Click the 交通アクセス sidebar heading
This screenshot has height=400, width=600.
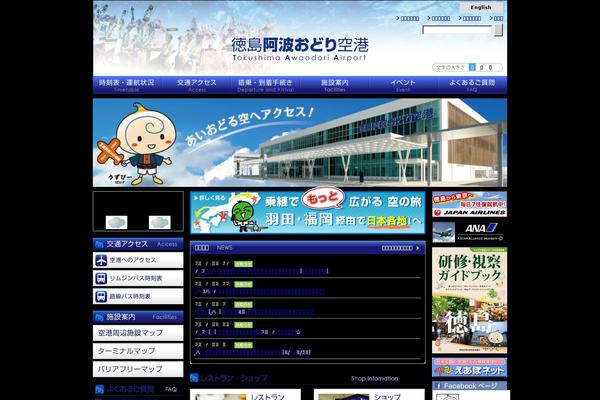[x=138, y=244]
